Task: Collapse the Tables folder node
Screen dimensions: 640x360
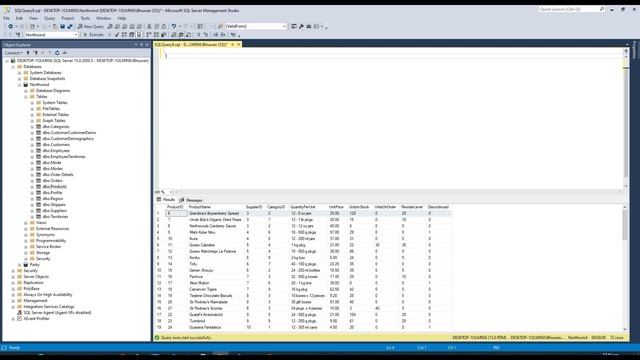Action: pos(26,97)
